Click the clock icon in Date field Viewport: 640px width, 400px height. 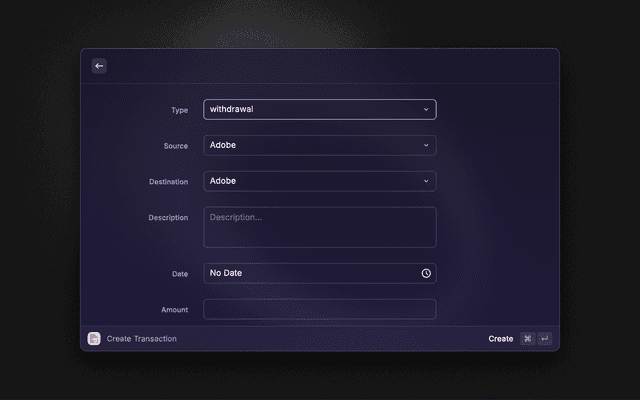tap(426, 273)
